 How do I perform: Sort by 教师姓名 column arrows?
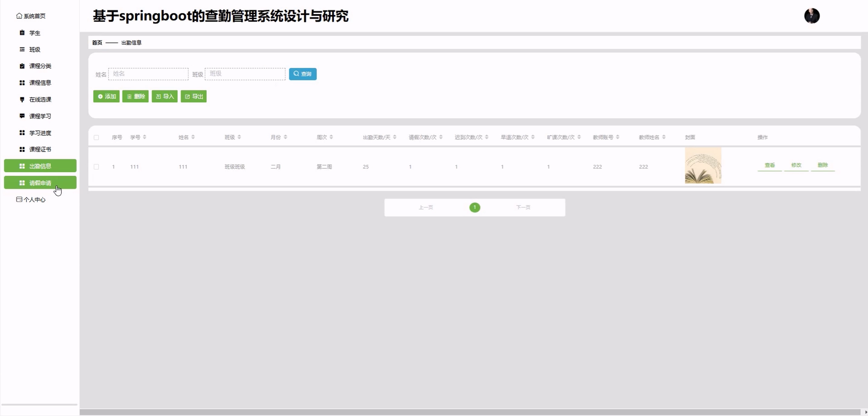[663, 137]
